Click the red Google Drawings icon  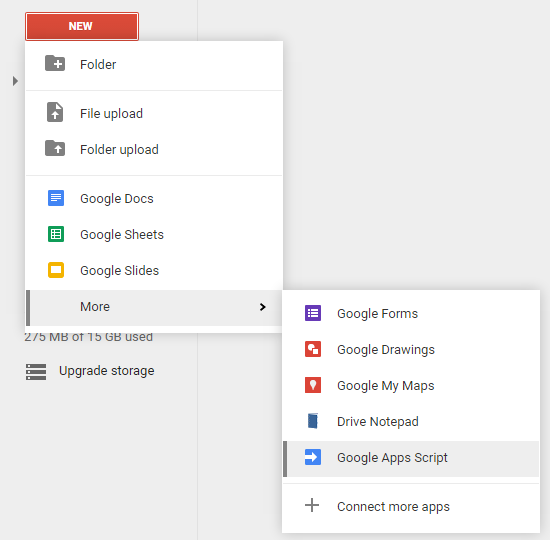tap(313, 349)
